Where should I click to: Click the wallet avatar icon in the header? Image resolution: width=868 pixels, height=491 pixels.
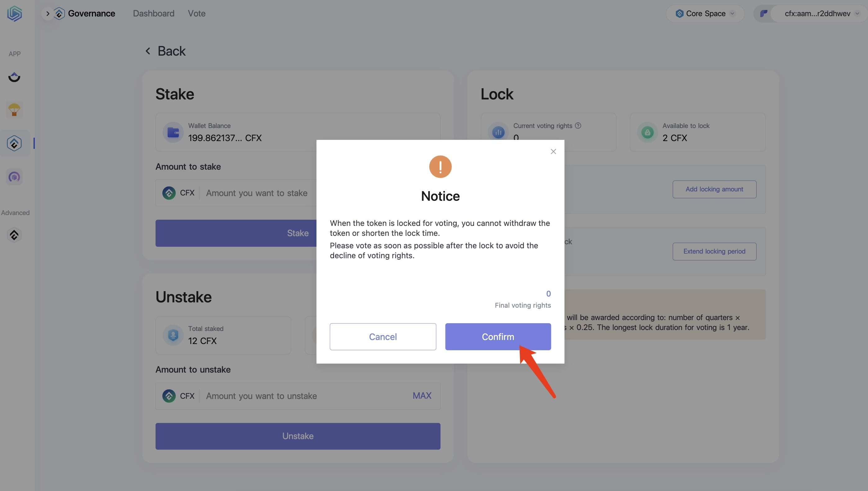coord(764,13)
